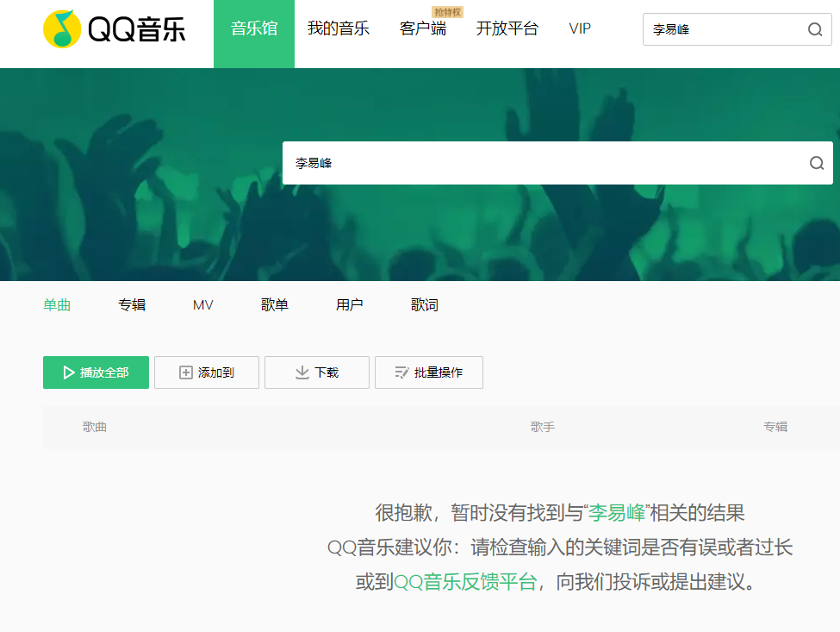Screen dimensions: 840x632
Task: Switch to the 歌词 results tab
Action: pyautogui.click(x=424, y=305)
